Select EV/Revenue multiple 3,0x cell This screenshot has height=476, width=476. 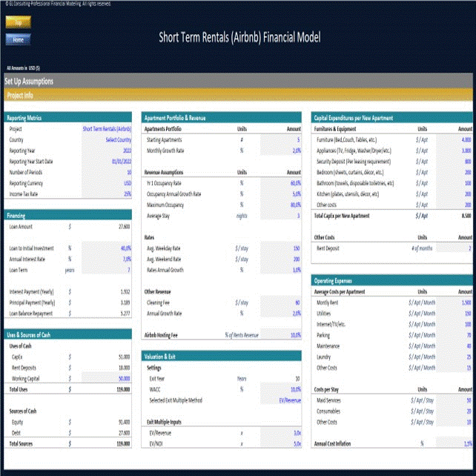(x=281, y=433)
